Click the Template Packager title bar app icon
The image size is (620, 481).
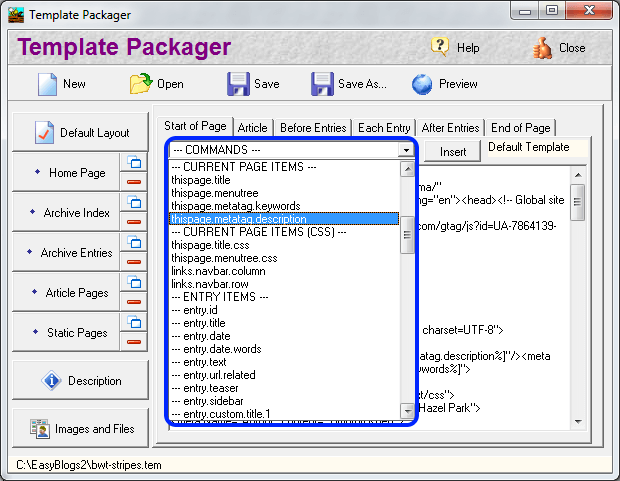pos(16,15)
